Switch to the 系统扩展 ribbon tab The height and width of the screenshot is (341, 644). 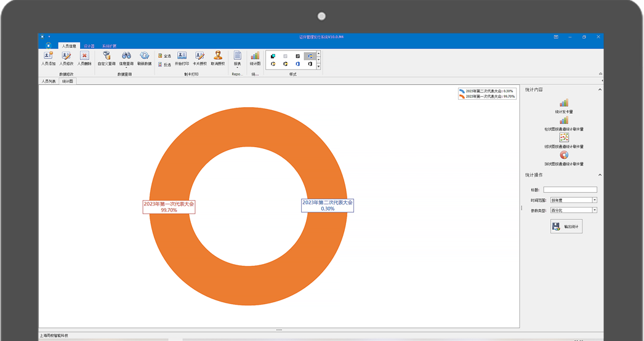click(109, 46)
